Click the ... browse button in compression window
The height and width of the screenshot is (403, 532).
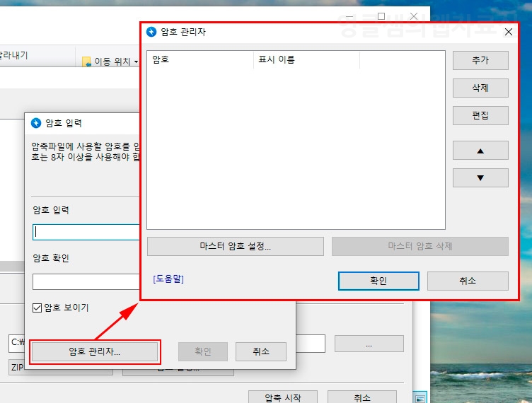click(x=369, y=344)
